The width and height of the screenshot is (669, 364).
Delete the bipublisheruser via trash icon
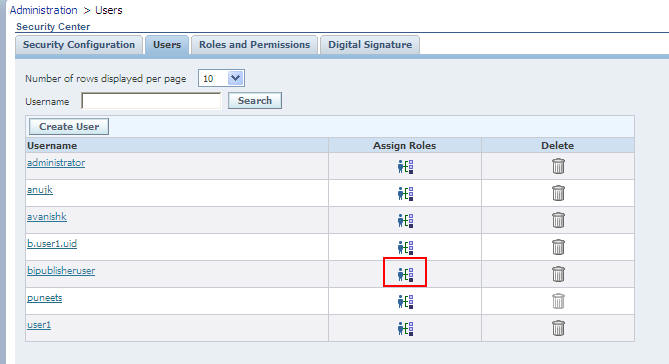pos(558,274)
